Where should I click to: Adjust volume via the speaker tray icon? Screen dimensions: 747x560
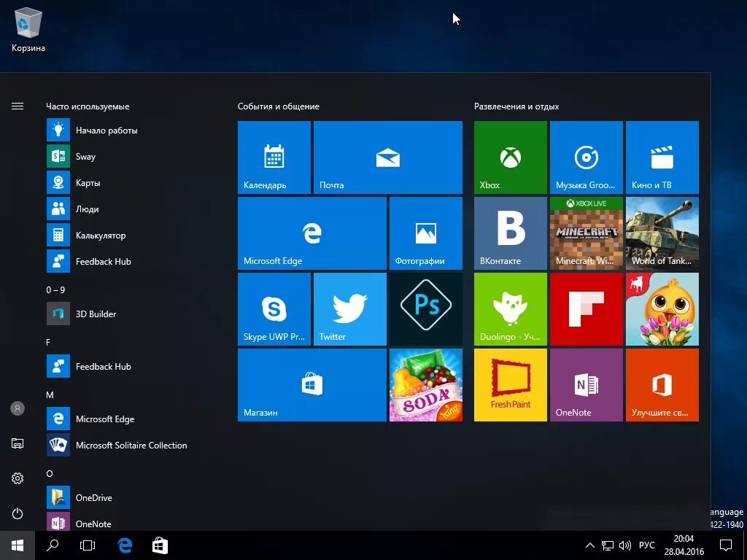(x=624, y=545)
